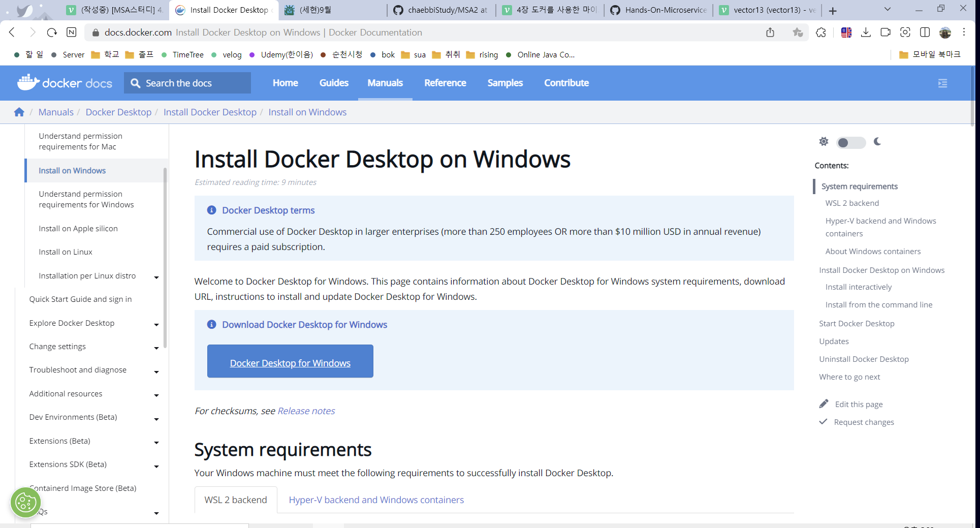The image size is (980, 528).
Task: Click the checkmark Request changes icon
Action: (824, 421)
